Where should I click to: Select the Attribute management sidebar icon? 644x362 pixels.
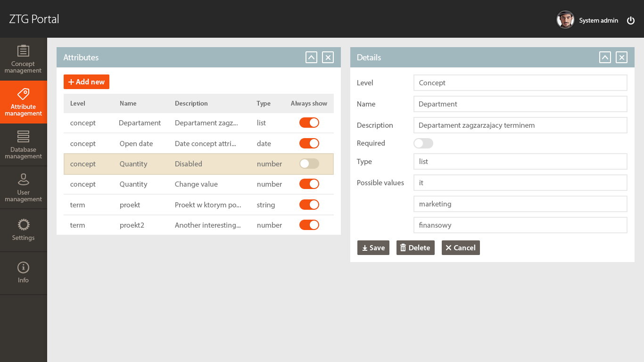[x=23, y=102]
